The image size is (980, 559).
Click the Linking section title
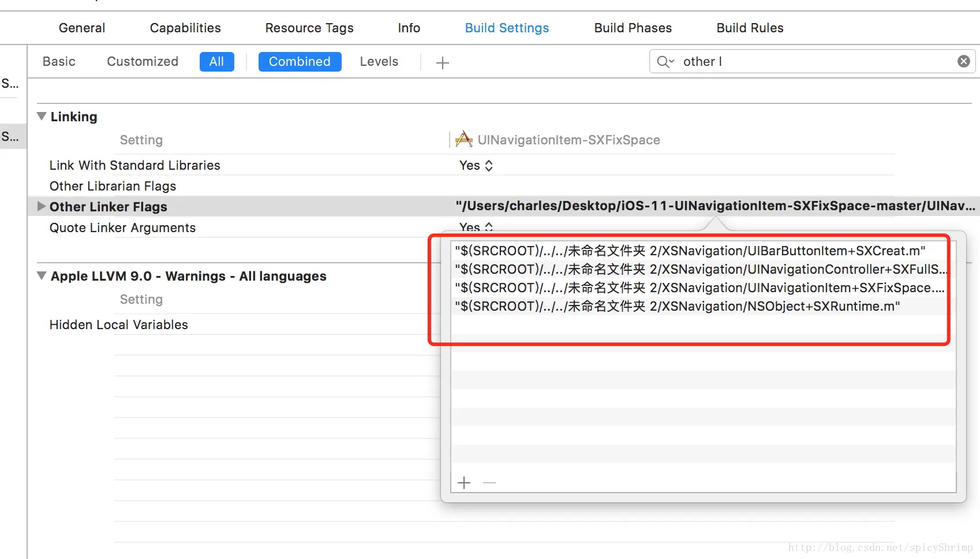pyautogui.click(x=74, y=117)
